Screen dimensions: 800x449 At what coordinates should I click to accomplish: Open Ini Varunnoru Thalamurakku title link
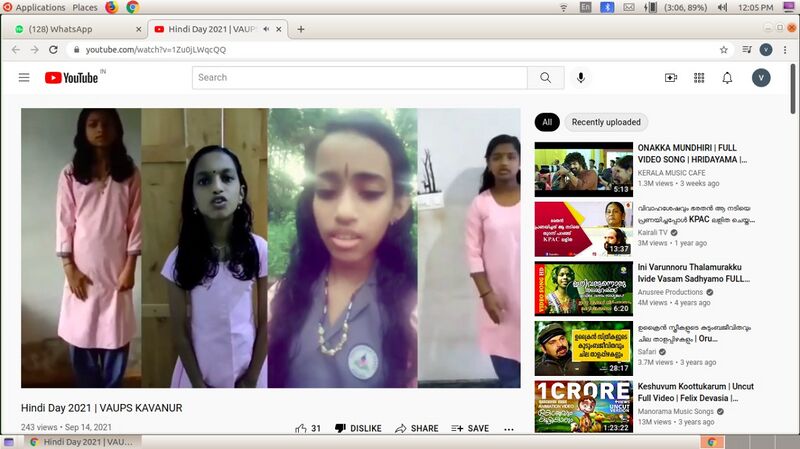tap(693, 273)
